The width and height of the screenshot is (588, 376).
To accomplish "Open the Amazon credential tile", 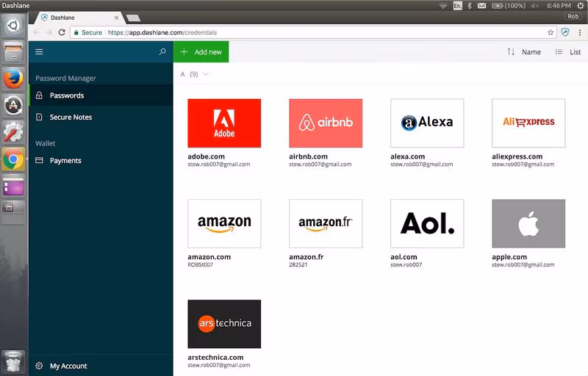I will [224, 223].
